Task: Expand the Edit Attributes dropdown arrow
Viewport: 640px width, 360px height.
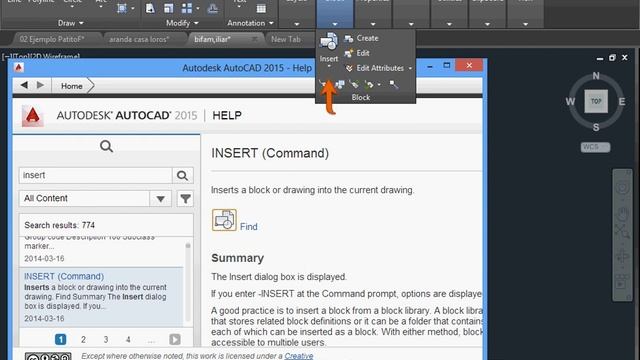Action: [410, 69]
